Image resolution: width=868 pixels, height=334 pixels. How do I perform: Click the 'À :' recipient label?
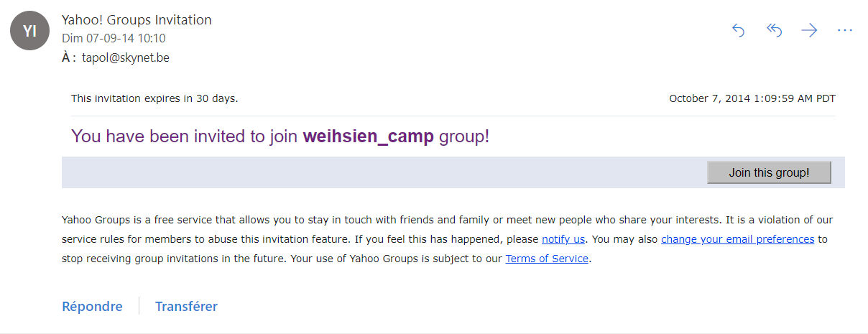[x=69, y=57]
